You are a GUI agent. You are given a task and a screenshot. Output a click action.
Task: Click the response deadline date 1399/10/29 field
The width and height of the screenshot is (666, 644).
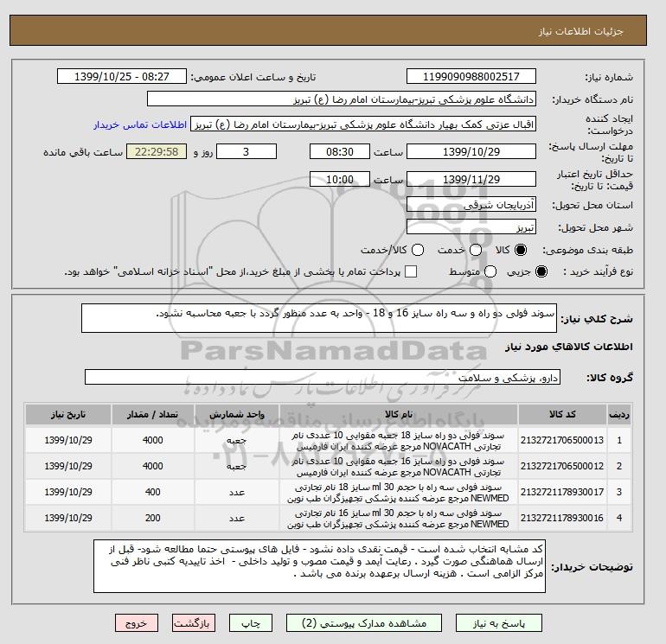click(x=471, y=151)
